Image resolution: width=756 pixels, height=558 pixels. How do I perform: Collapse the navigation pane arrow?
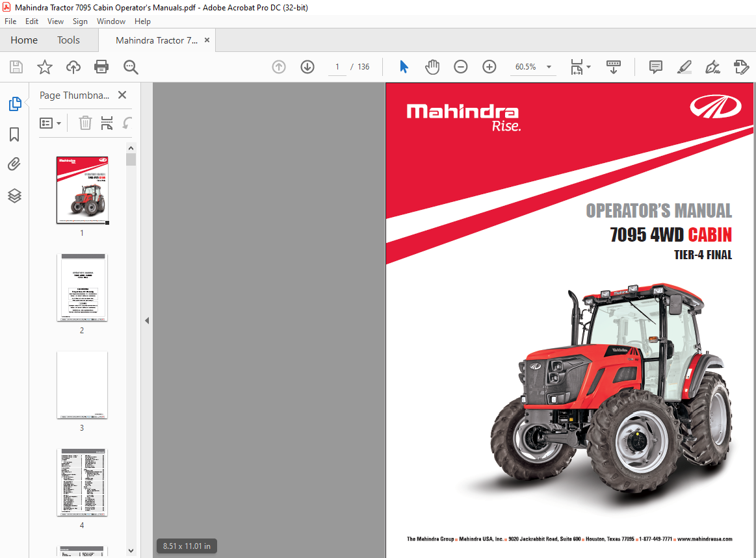click(x=147, y=320)
